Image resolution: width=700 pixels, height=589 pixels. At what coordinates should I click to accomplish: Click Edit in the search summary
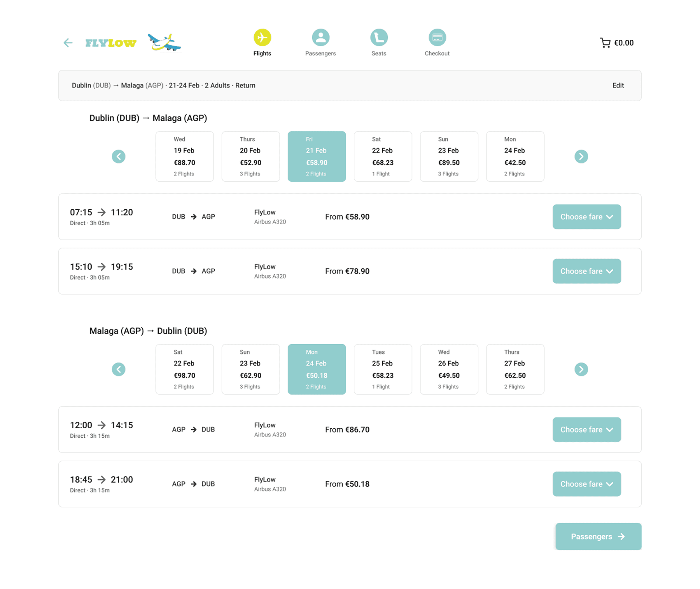coord(618,85)
